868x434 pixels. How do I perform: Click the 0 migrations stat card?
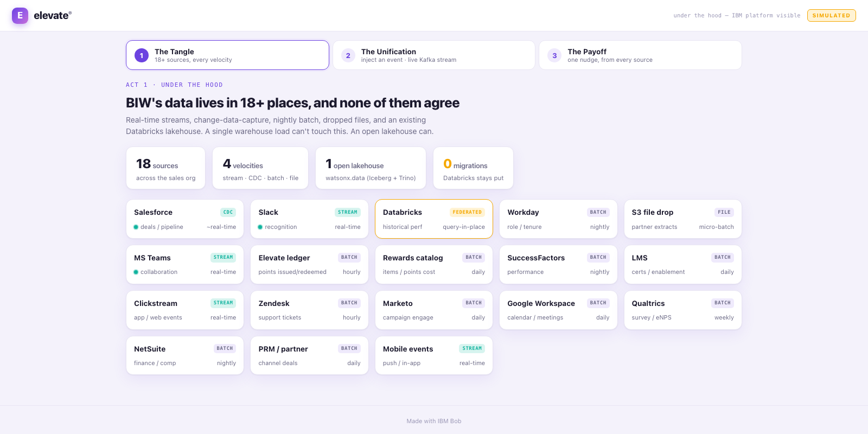point(473,168)
